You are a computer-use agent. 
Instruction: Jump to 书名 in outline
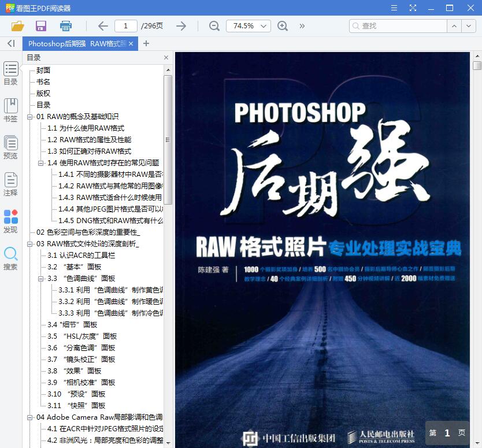tap(43, 82)
